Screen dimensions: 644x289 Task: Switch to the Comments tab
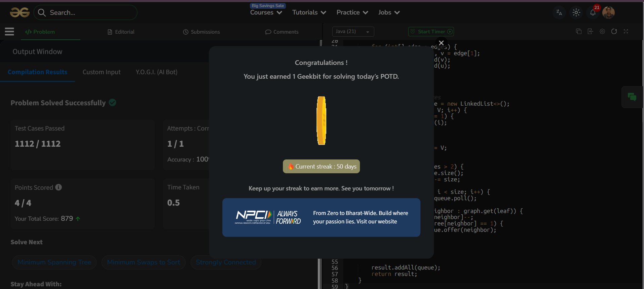(282, 32)
